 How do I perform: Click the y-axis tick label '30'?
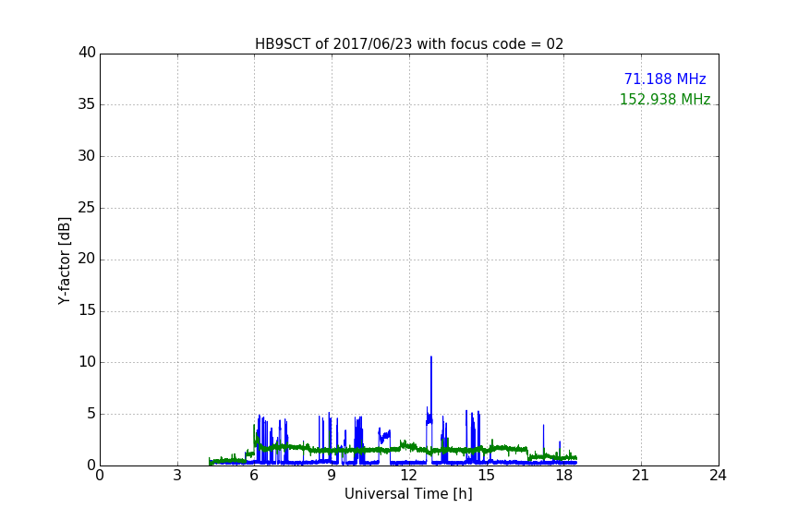[x=87, y=156]
